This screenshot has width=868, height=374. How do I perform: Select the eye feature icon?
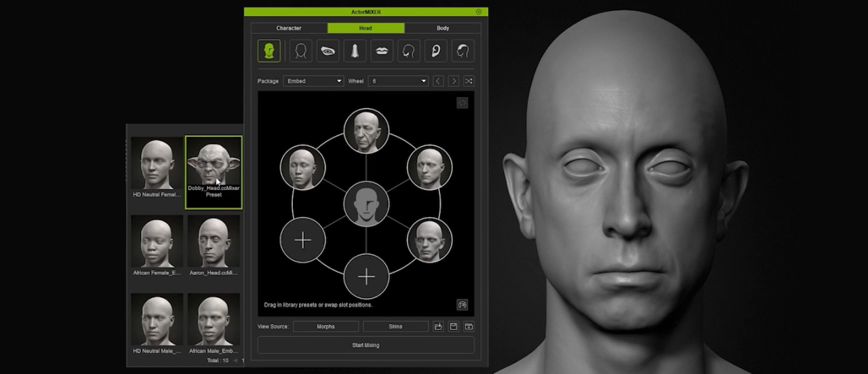(328, 51)
